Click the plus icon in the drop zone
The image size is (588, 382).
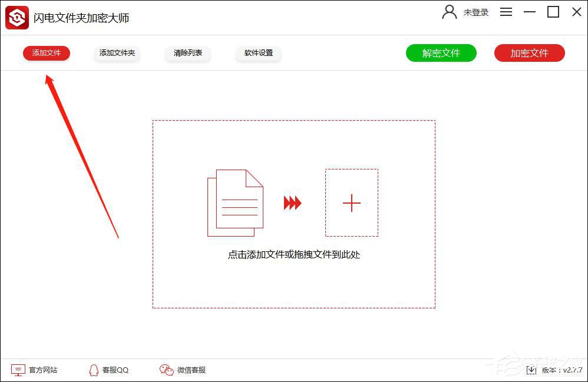pyautogui.click(x=351, y=202)
